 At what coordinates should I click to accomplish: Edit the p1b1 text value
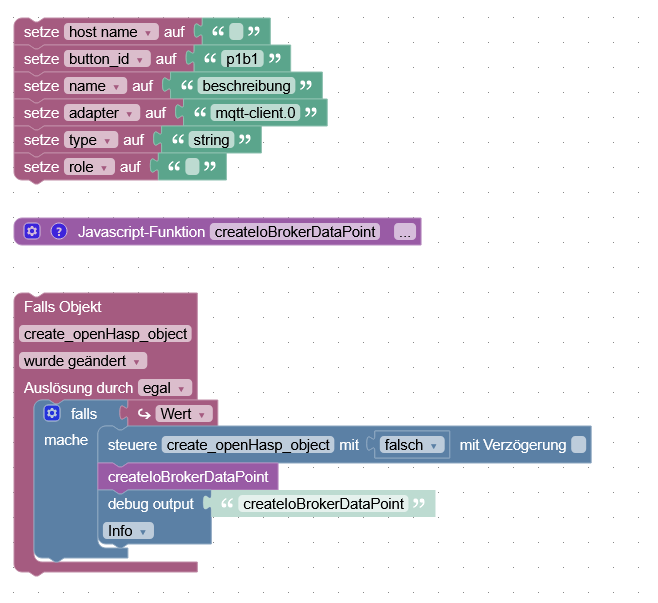point(243,59)
